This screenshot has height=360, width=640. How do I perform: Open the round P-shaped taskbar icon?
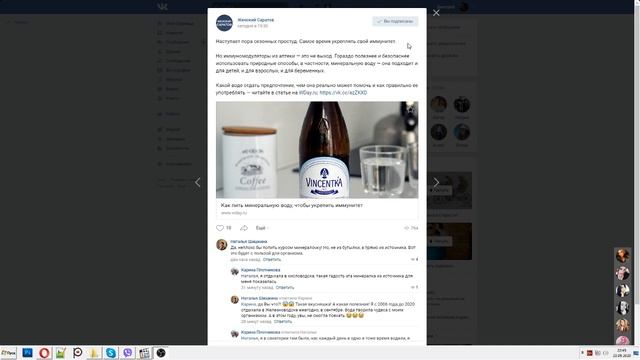click(x=78, y=353)
